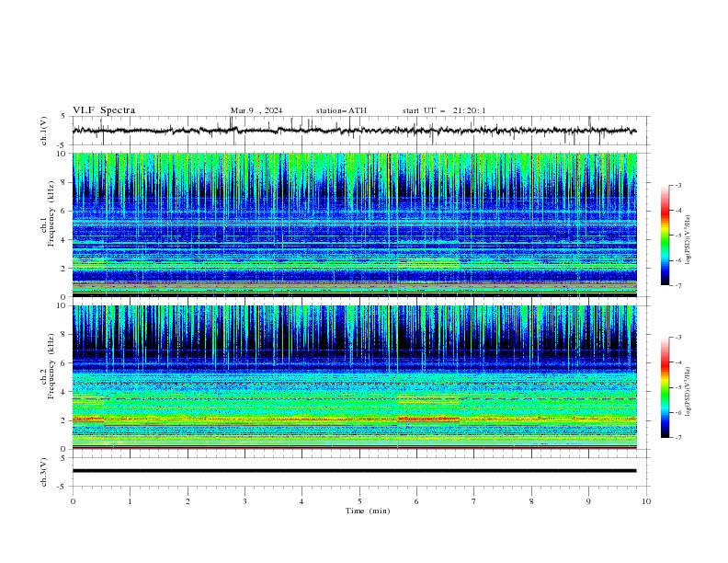Viewport: 728px width, 563px height.
Task: Click time axis tick label "3"
Action: (245, 501)
